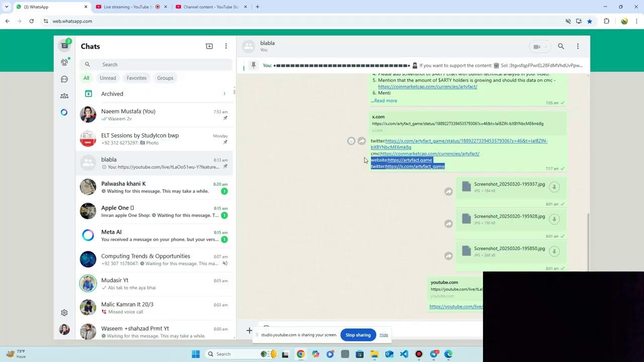Open the Apple One chat
The height and width of the screenshot is (362, 644).
point(154,211)
